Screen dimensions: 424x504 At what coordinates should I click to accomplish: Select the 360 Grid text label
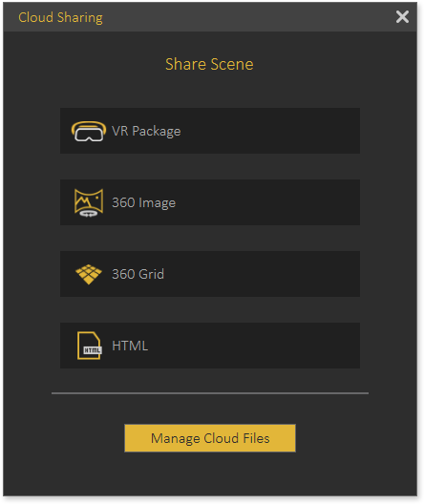click(x=138, y=274)
